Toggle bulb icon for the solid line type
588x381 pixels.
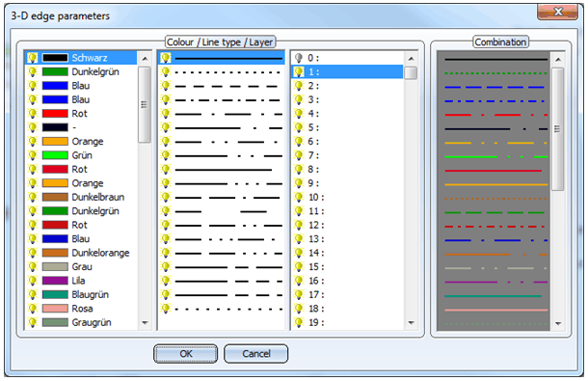[166, 58]
